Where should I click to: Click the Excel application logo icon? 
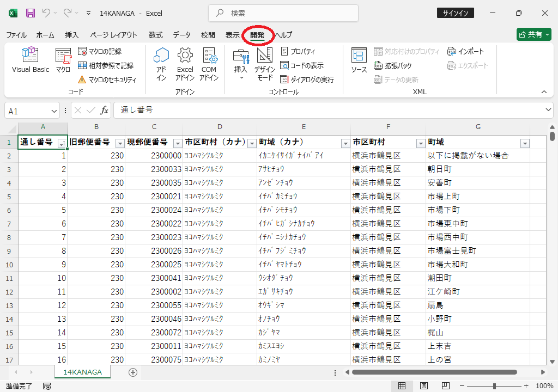13,13
